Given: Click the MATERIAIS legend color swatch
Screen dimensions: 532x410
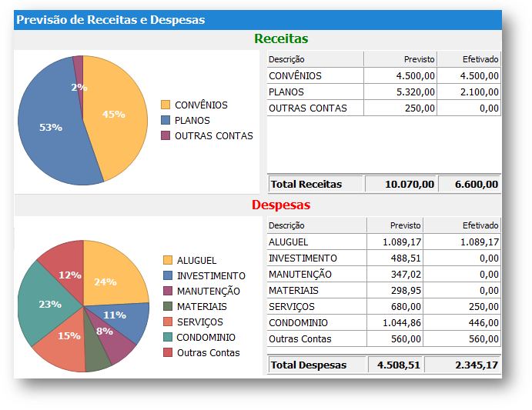Looking at the screenshot, I should [167, 307].
